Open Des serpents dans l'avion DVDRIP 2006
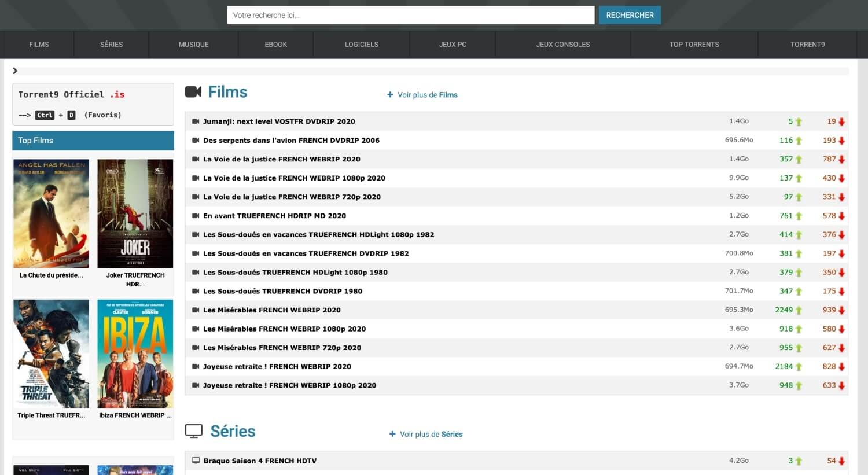The width and height of the screenshot is (868, 475). point(291,141)
